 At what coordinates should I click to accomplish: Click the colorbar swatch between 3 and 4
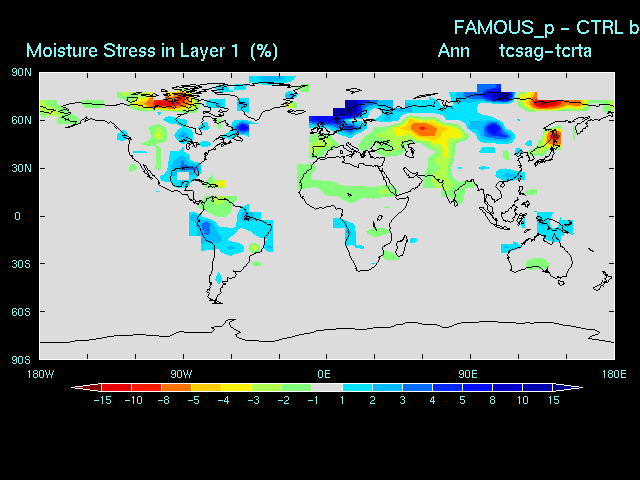tap(418, 387)
